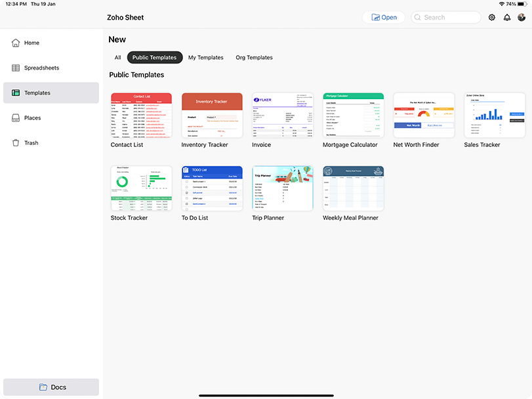Open Trash label in the sidebar
This screenshot has width=532, height=399.
coord(31,143)
